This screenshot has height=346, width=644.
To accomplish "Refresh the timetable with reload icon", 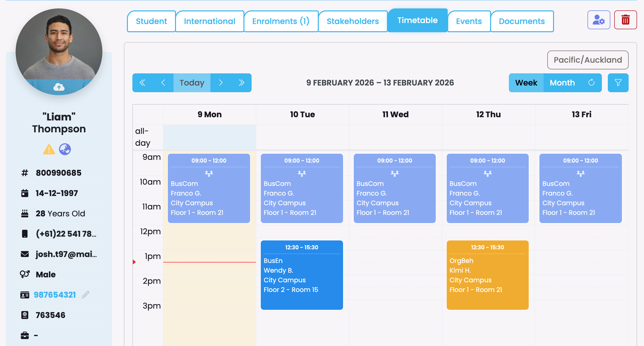I will [591, 83].
